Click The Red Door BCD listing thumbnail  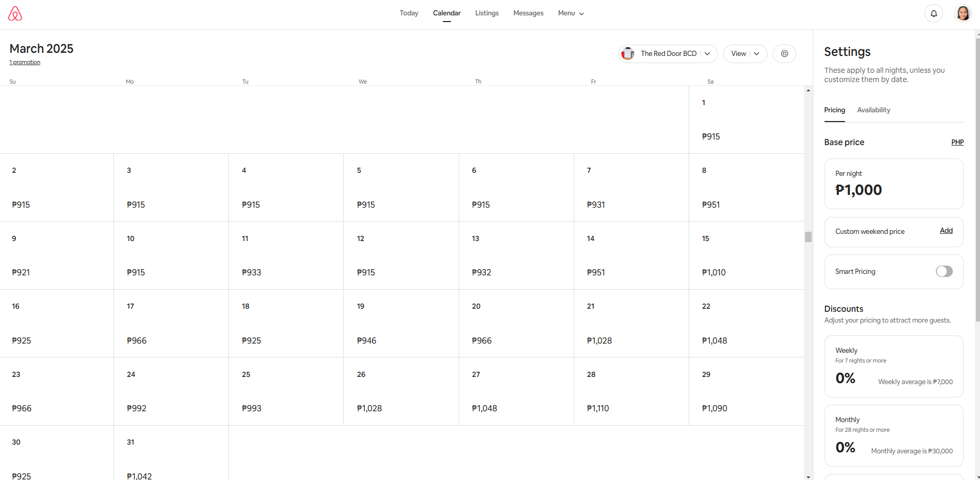[628, 53]
